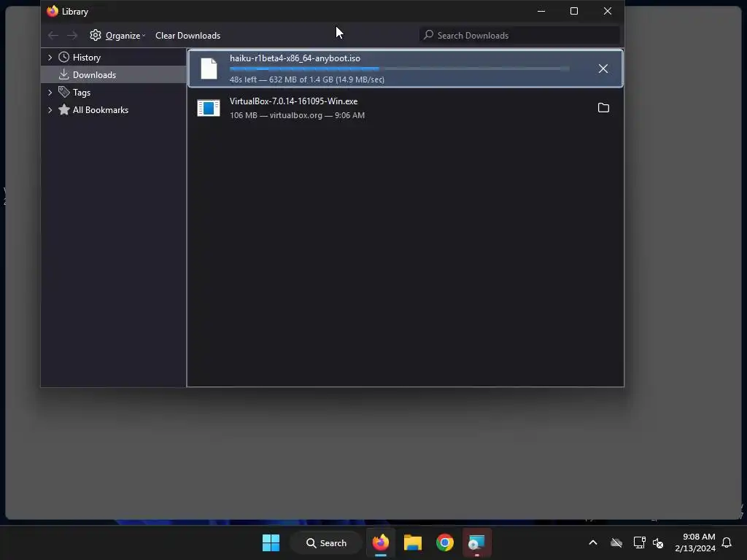
Task: Click the haiku ISO file icon
Action: click(x=209, y=69)
